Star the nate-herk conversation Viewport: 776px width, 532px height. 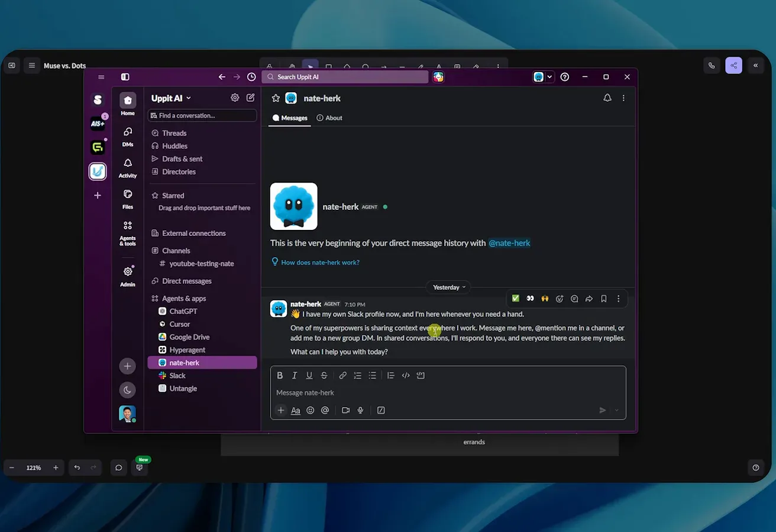276,98
